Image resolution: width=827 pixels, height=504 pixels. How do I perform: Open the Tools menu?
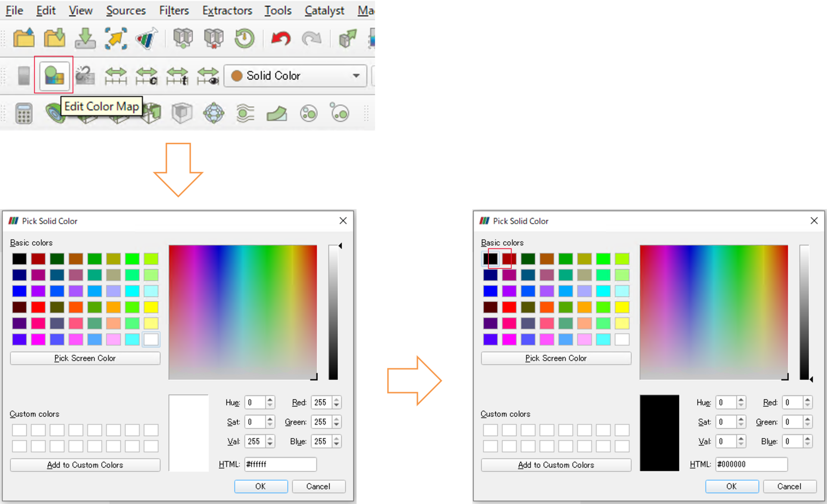(278, 10)
